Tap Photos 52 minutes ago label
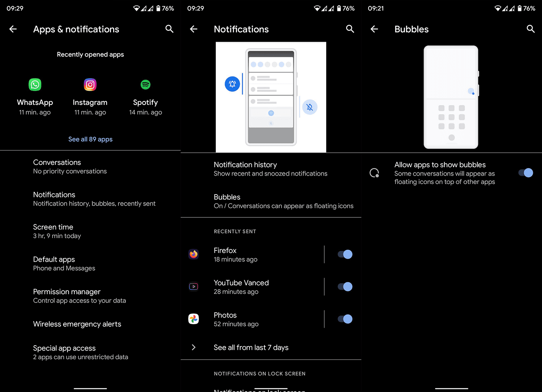This screenshot has height=392, width=542. point(236,319)
